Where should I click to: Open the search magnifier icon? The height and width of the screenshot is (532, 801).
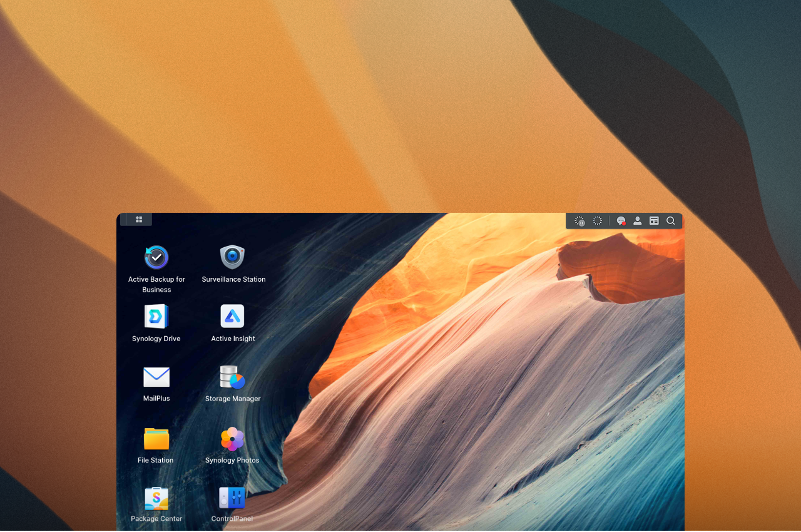point(671,220)
